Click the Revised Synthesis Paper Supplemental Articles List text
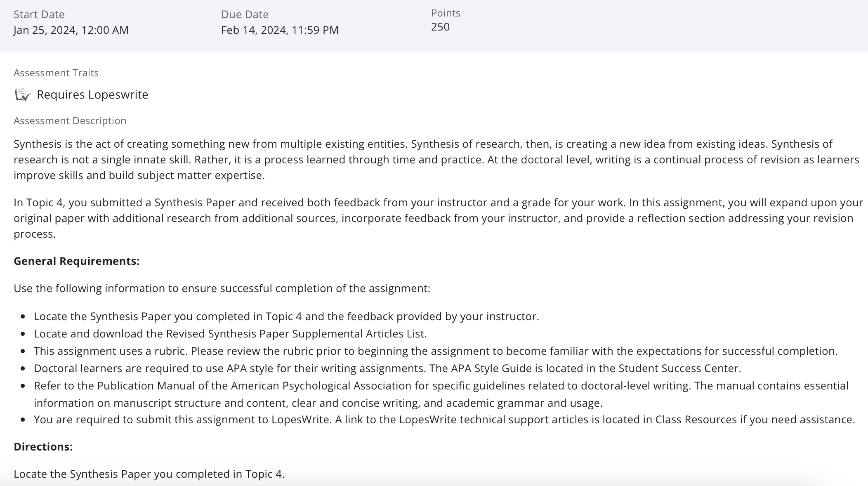The image size is (868, 486). point(296,334)
